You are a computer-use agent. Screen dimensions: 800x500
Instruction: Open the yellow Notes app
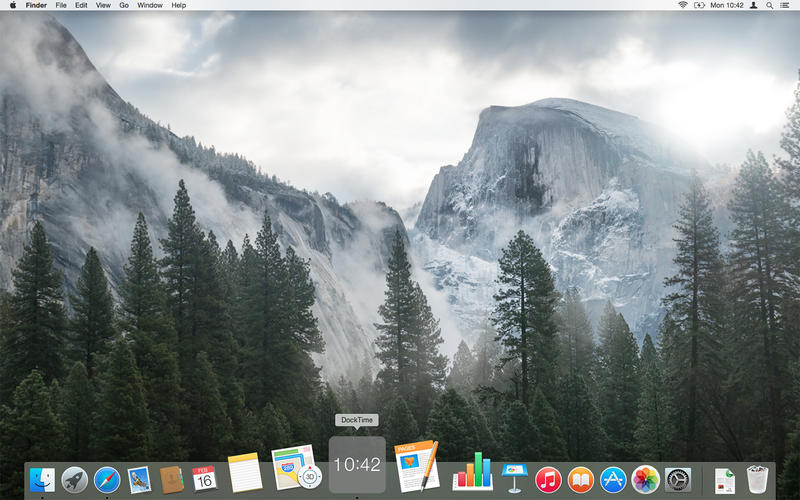(245, 473)
